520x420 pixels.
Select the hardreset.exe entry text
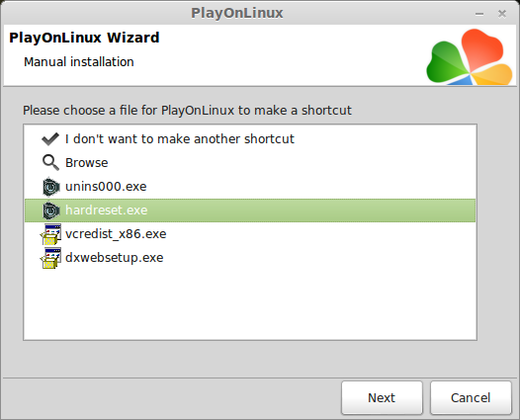pos(106,210)
